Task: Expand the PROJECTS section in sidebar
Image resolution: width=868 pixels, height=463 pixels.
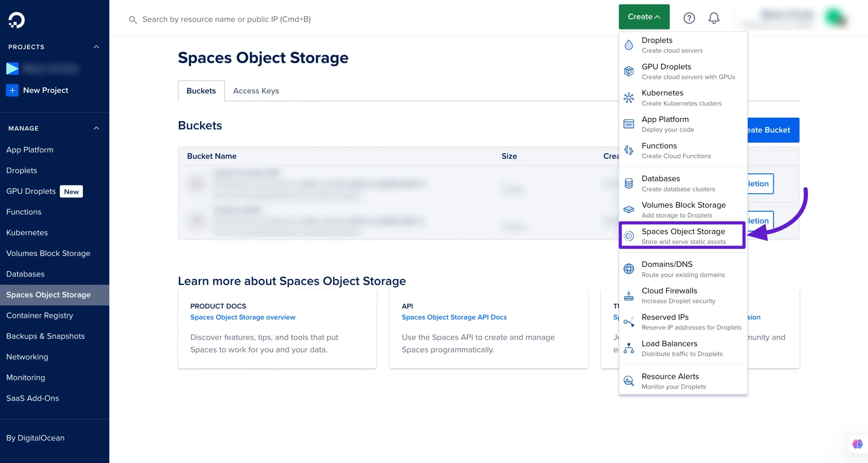Action: point(96,46)
